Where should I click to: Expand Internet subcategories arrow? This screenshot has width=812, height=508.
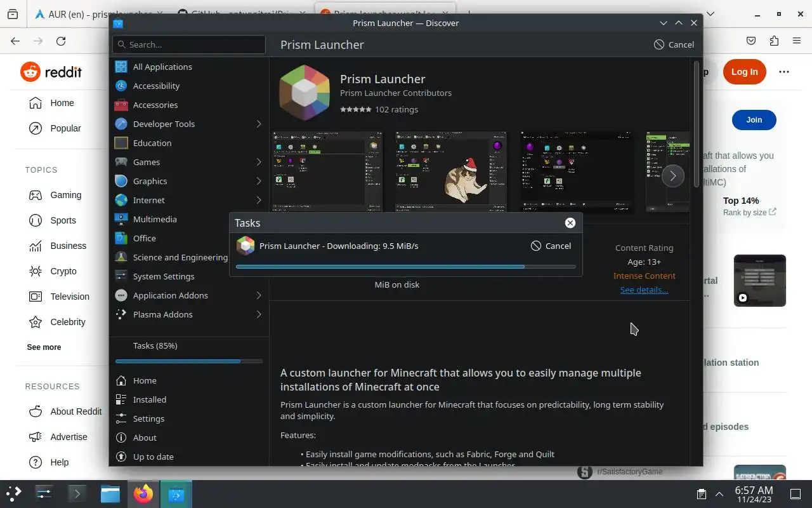coord(259,200)
